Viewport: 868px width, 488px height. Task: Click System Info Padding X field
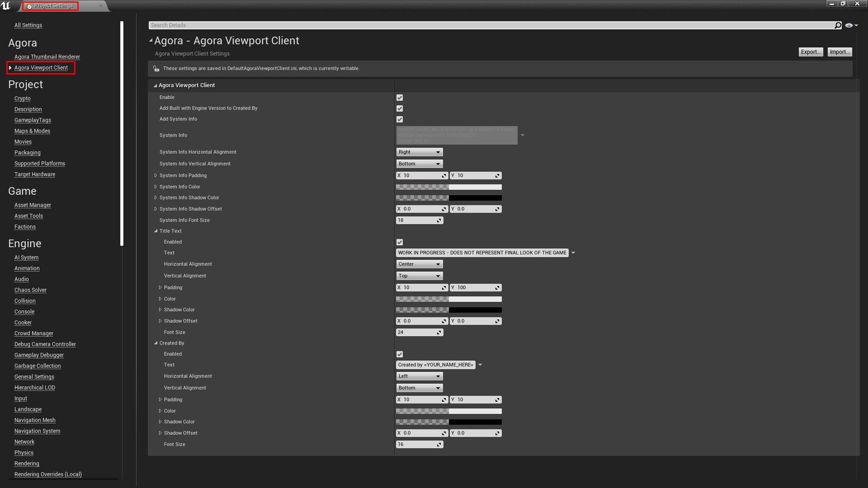[x=422, y=176]
